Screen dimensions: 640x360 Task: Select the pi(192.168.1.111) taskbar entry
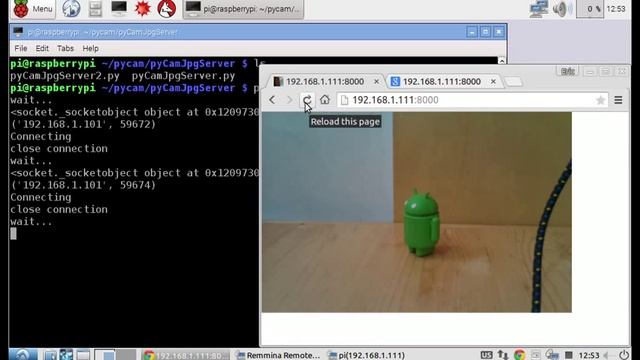click(x=367, y=355)
